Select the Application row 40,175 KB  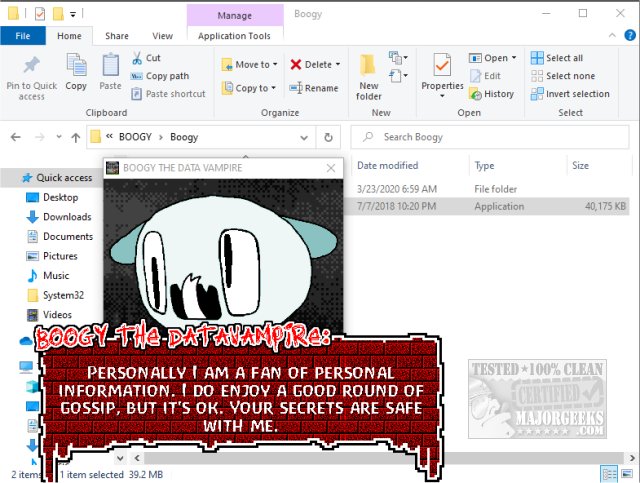coord(487,206)
